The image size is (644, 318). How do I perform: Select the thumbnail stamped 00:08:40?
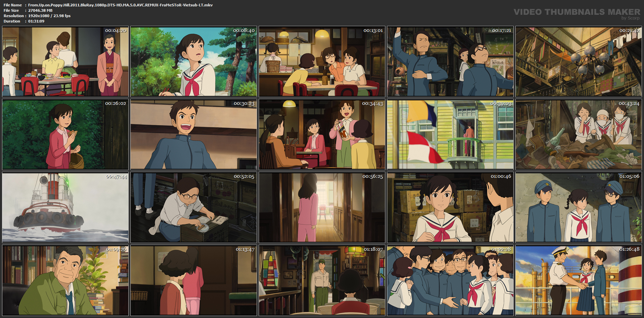point(194,62)
